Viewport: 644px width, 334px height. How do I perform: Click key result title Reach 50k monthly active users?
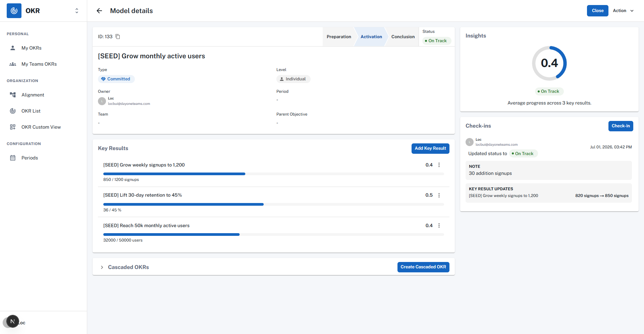point(146,225)
